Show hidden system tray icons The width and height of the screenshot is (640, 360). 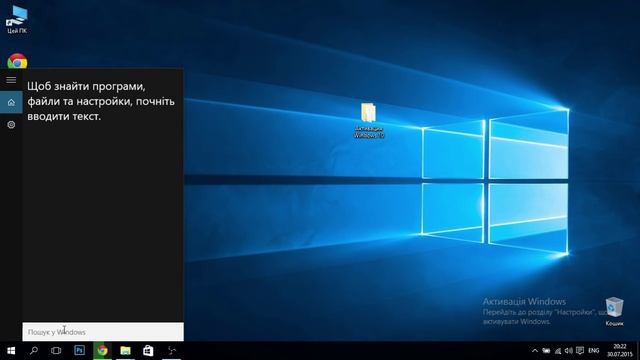coord(535,351)
